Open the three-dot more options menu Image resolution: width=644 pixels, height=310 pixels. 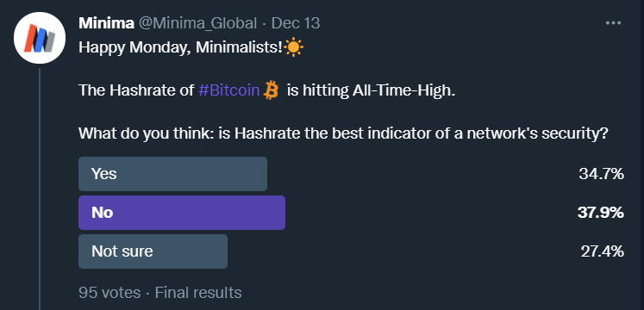tap(613, 23)
